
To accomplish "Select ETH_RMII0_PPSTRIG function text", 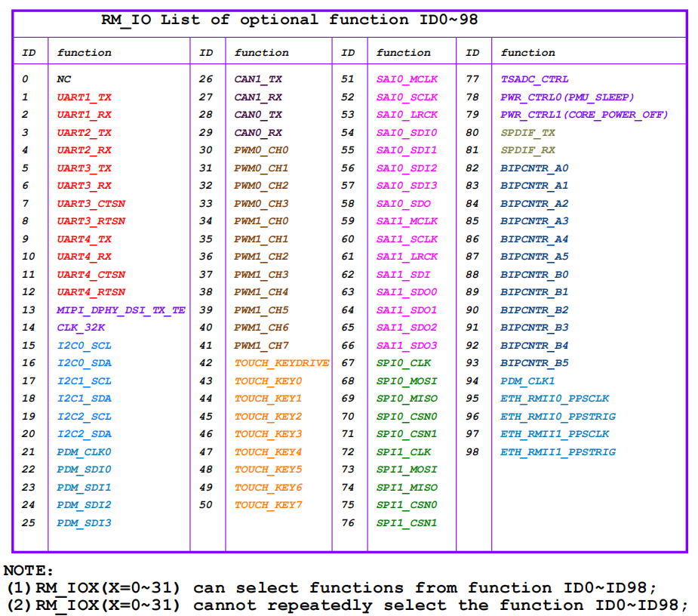I will point(558,417).
